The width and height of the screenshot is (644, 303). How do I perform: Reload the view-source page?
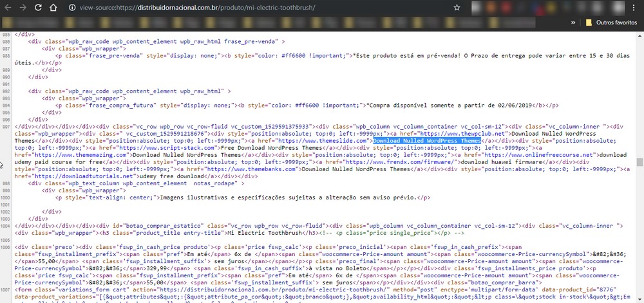point(39,8)
